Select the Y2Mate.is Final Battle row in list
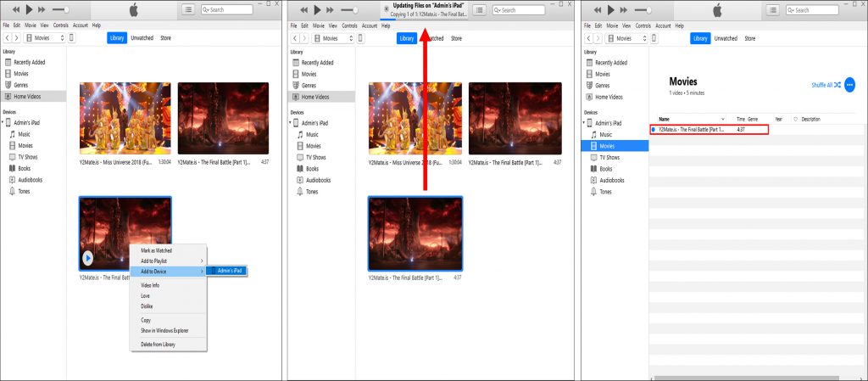 [709, 129]
